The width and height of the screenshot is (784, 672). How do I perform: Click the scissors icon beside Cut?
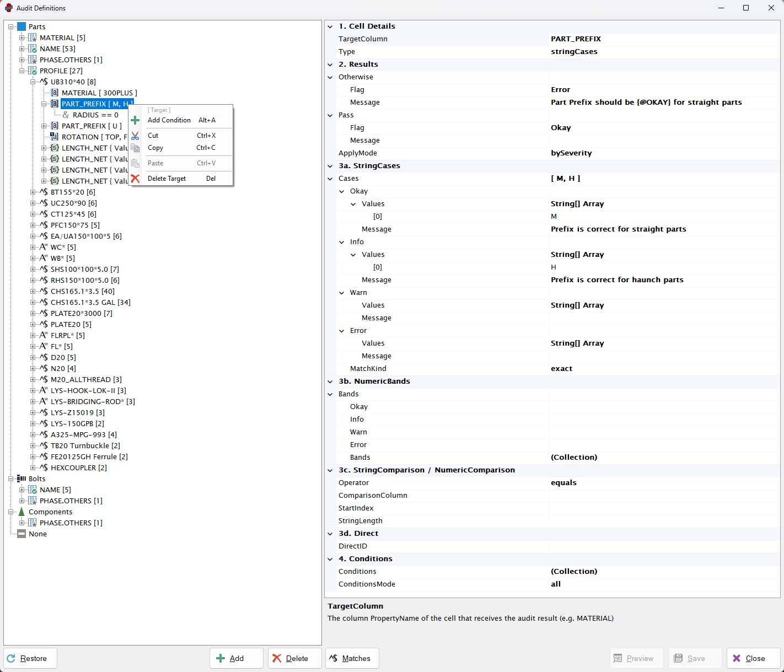(x=135, y=136)
